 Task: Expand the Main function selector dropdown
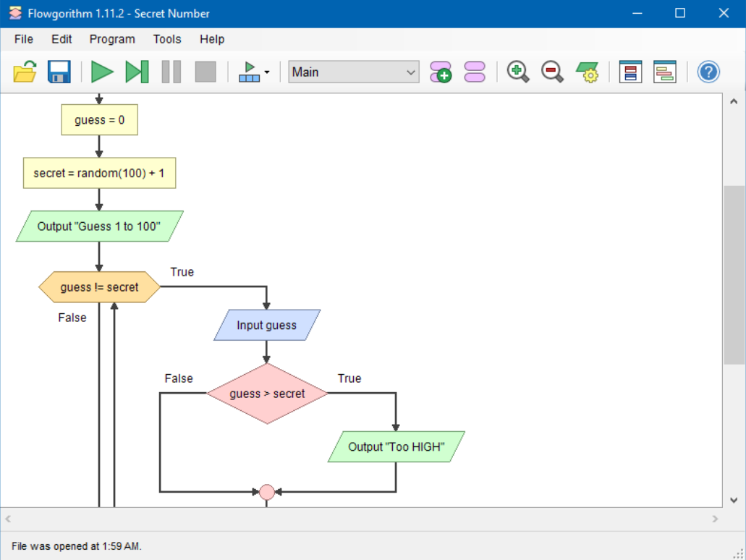tap(411, 72)
